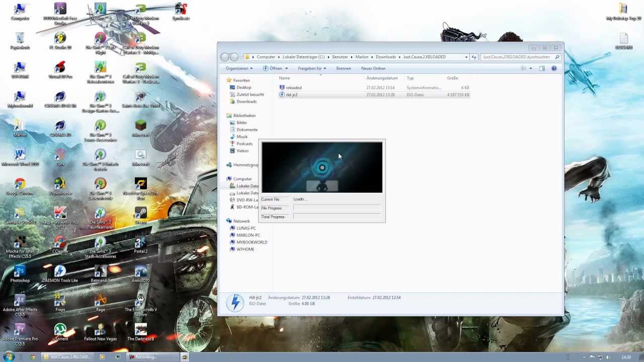Screen dimensions: 644x362
Task: Click Downloads in the address bar path
Action: pyautogui.click(x=386, y=57)
